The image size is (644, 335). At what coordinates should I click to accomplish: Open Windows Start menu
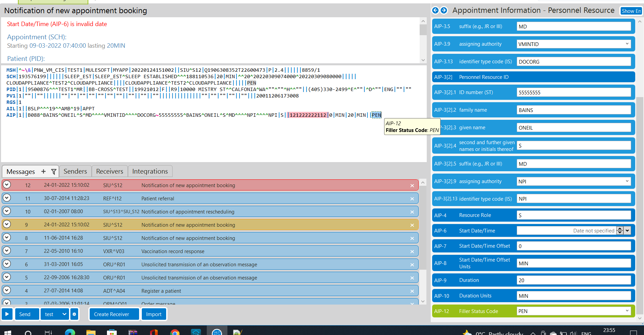click(x=7, y=333)
